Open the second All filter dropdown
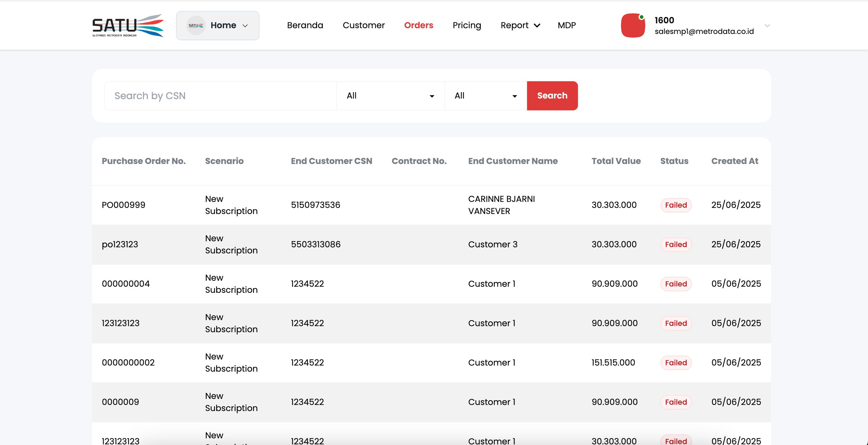Screen dimensions: 868x445 pos(485,96)
